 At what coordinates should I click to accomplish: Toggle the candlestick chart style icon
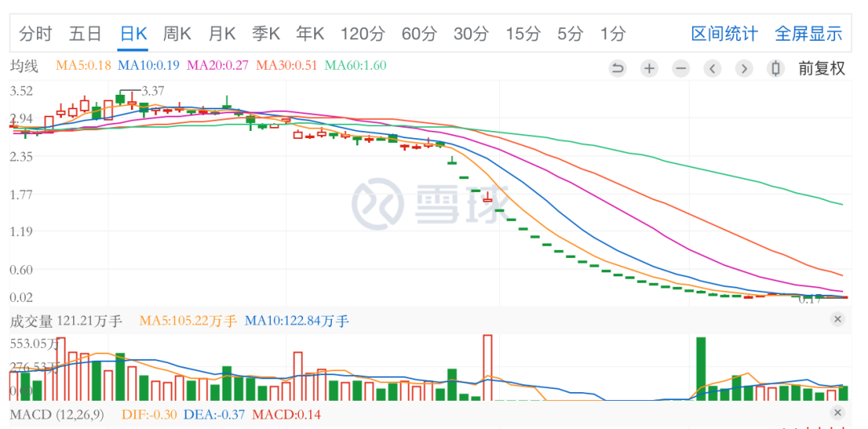click(776, 68)
